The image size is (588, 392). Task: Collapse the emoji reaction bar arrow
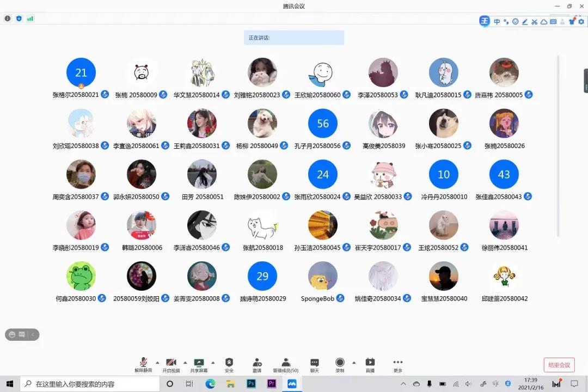coord(33,334)
